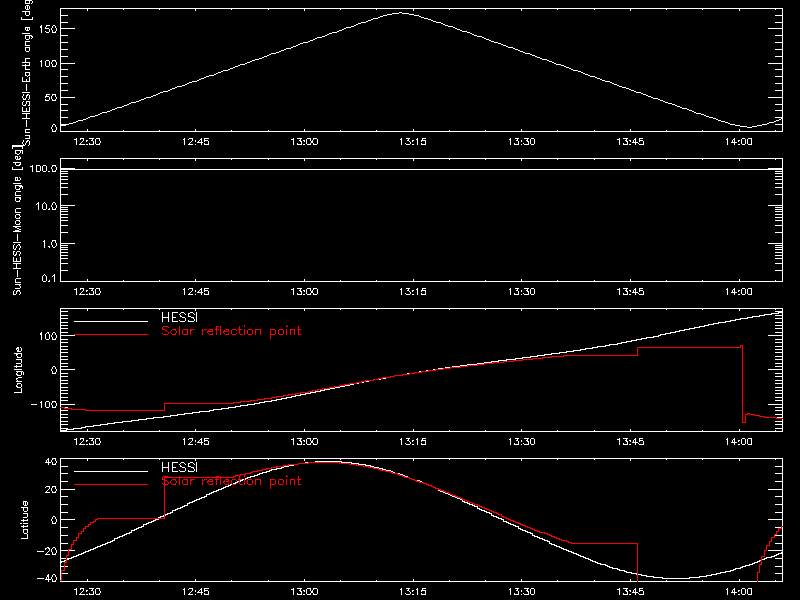Click 14:00 time label under Earth angle plot

739,142
